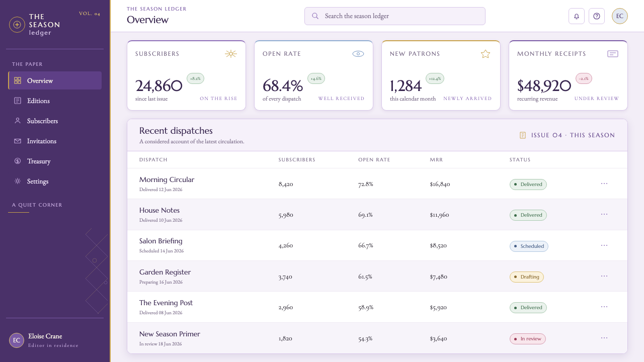Click the sunburst icon on Subscribers card

pos(231,54)
